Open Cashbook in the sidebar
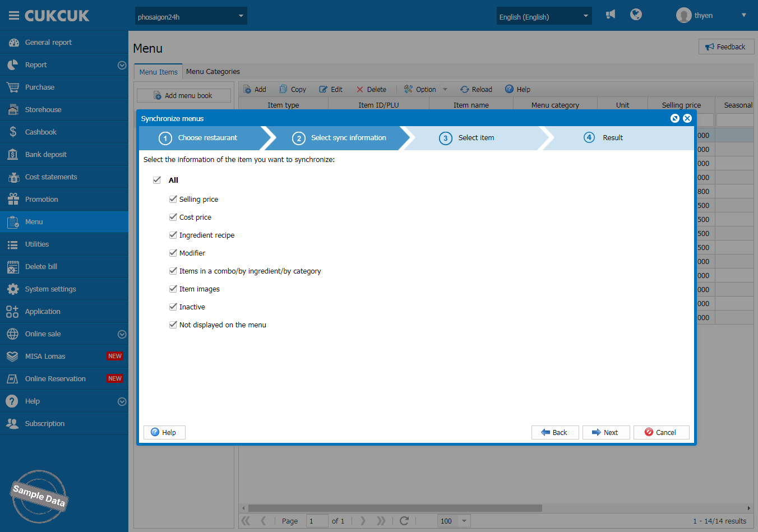This screenshot has height=532, width=758. pos(40,132)
